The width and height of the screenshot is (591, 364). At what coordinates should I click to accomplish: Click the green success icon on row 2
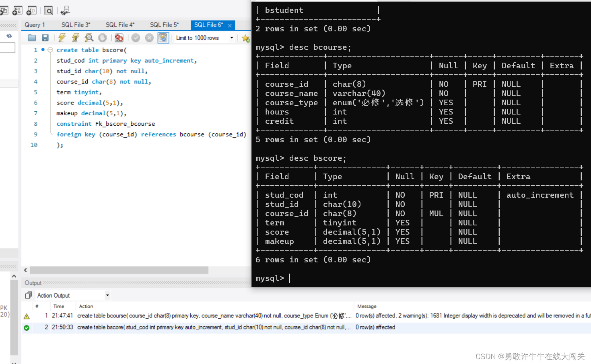tap(27, 328)
